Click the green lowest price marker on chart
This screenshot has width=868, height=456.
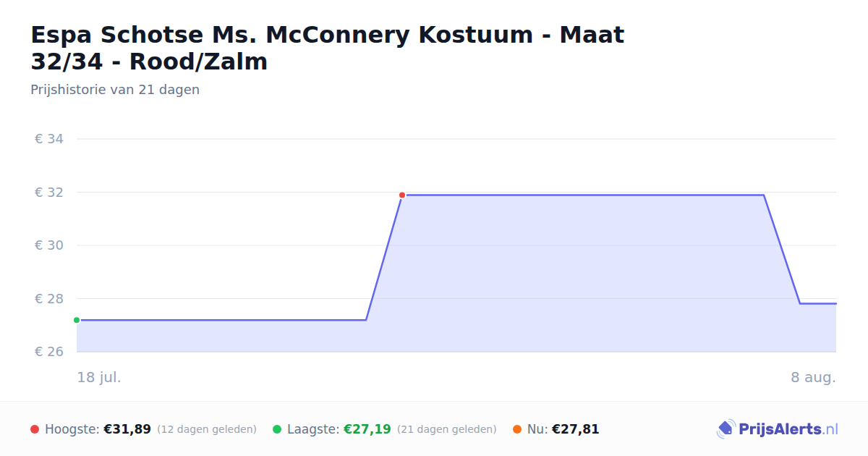[x=77, y=320]
